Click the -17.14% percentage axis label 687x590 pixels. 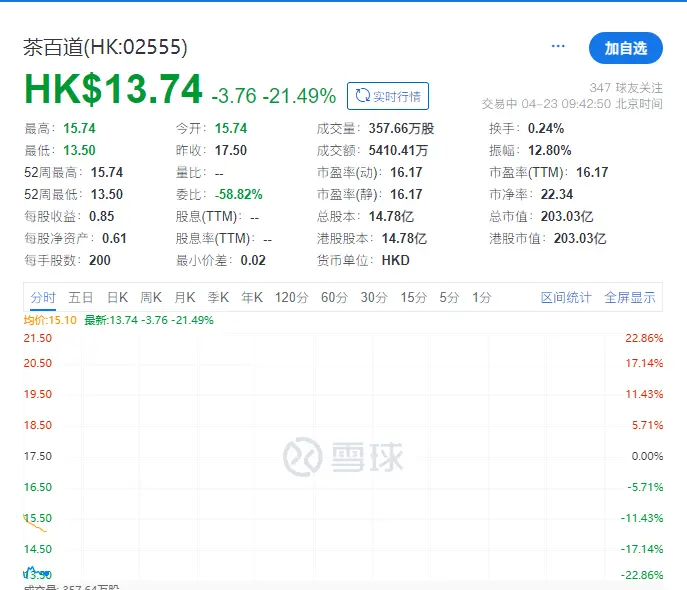tap(642, 549)
